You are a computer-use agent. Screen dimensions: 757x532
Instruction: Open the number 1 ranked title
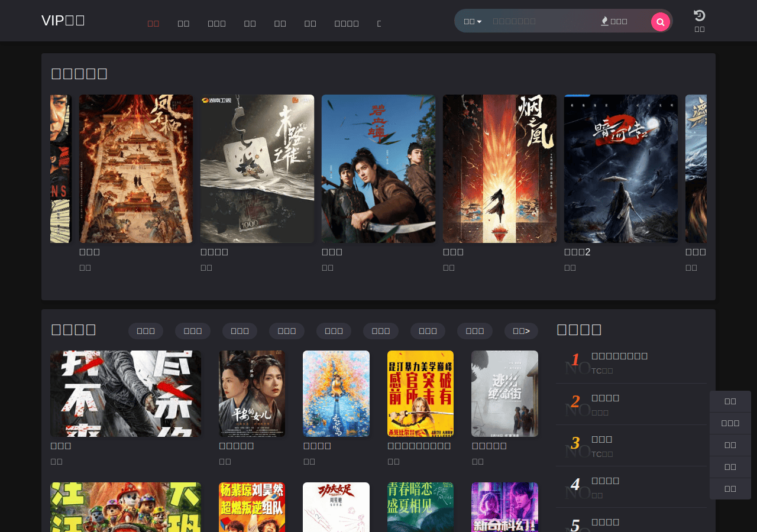tap(619, 356)
